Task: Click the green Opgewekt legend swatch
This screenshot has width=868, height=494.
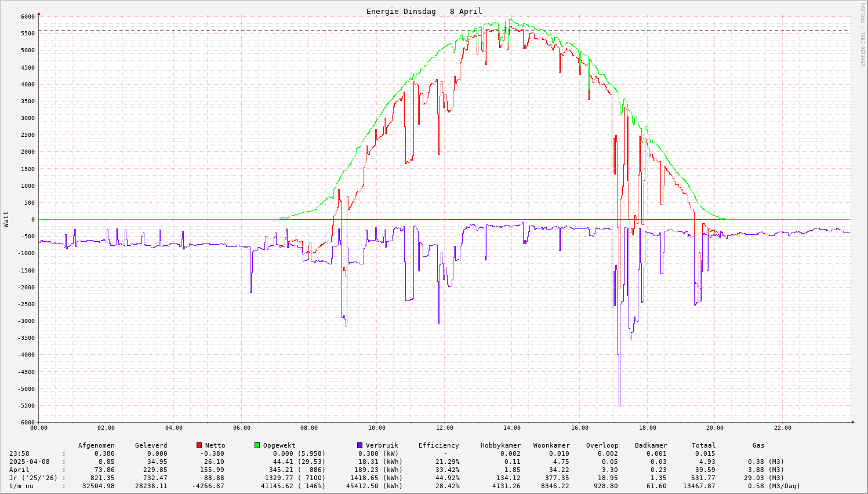Action: click(x=257, y=445)
